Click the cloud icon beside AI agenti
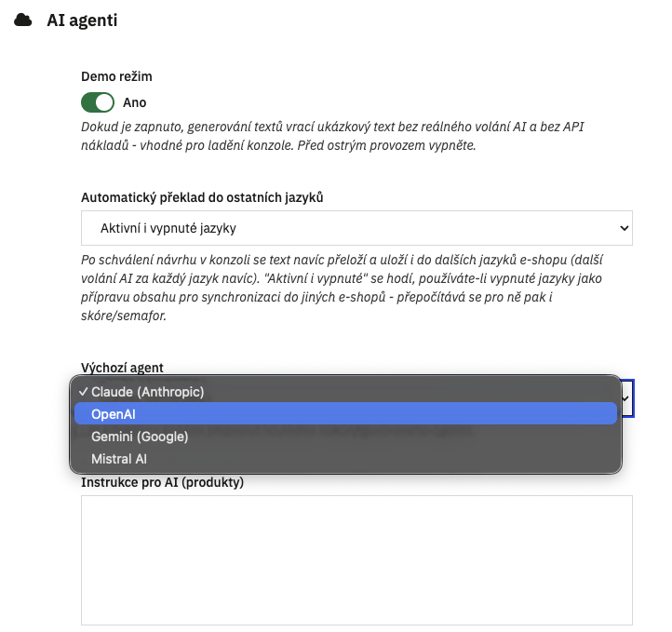 [22, 20]
